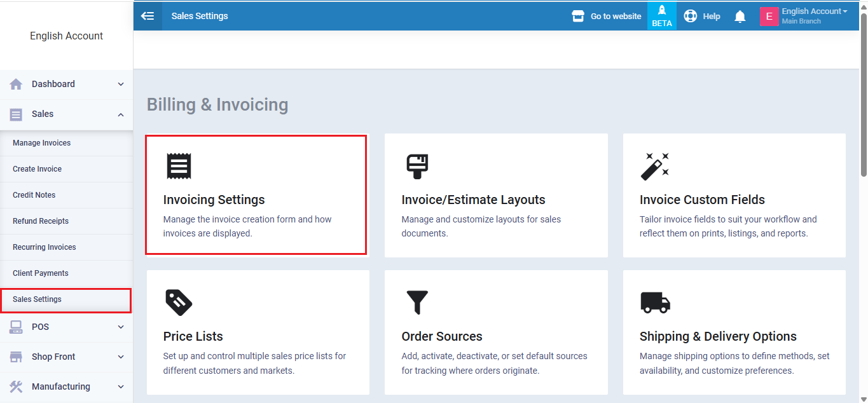868x403 pixels.
Task: Expand the Manufacturing sidebar section
Action: point(121,386)
